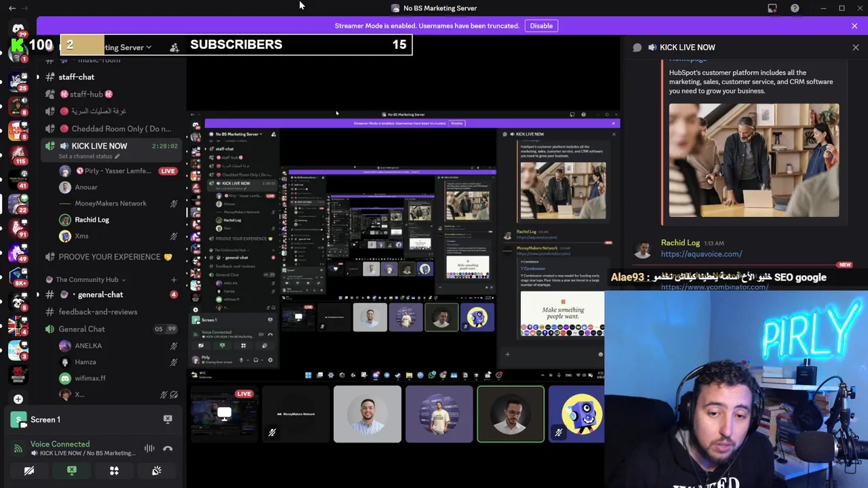Select user Hamza in General Chat

[x=119, y=362]
